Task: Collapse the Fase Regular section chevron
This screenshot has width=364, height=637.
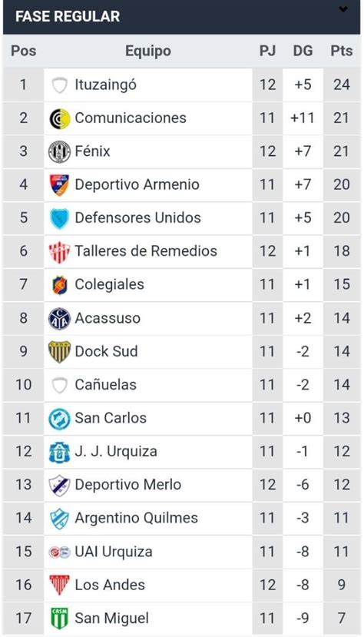Action: tap(343, 9)
